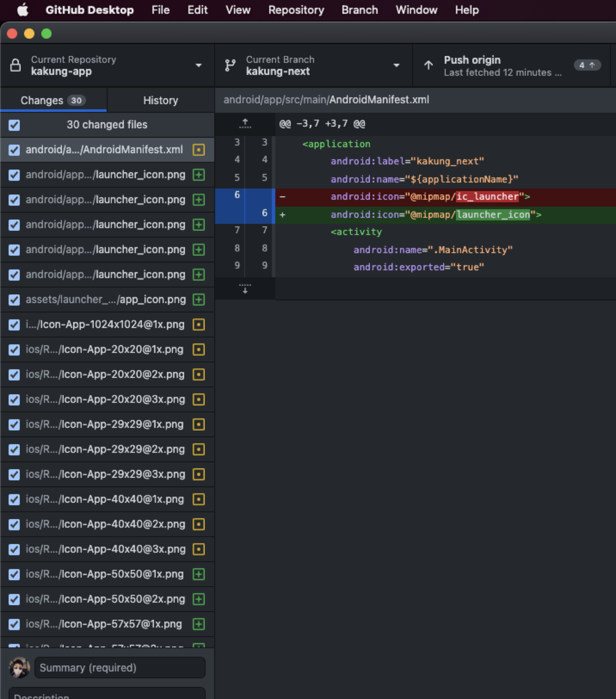Click the commit author avatar
Screen dimensions: 616x699
tap(19, 668)
